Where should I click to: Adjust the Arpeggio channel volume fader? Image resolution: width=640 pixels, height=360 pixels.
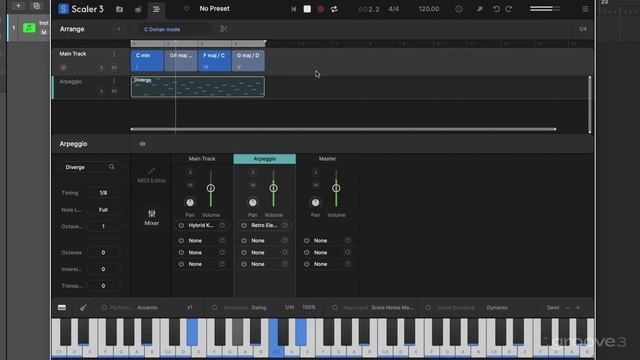click(x=273, y=188)
